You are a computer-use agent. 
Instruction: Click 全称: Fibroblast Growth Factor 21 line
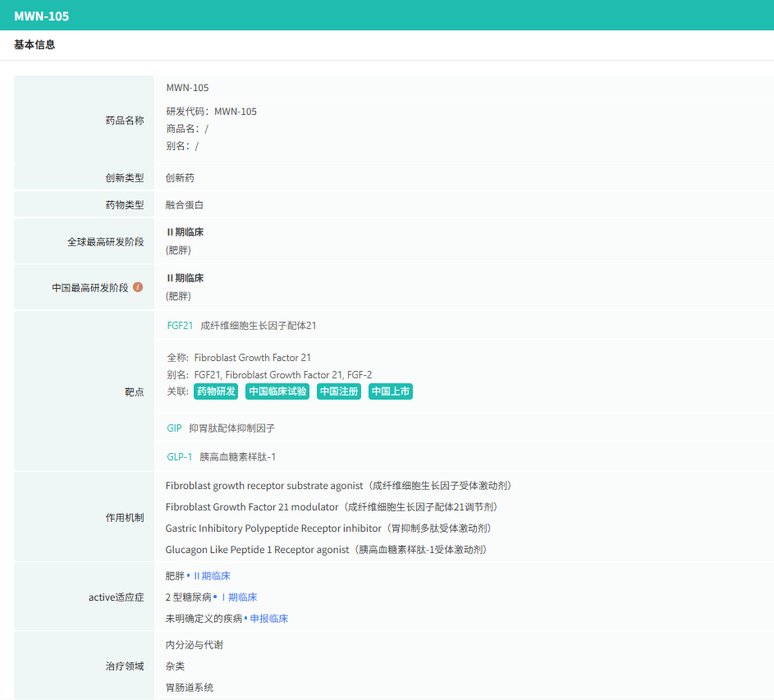click(x=239, y=358)
